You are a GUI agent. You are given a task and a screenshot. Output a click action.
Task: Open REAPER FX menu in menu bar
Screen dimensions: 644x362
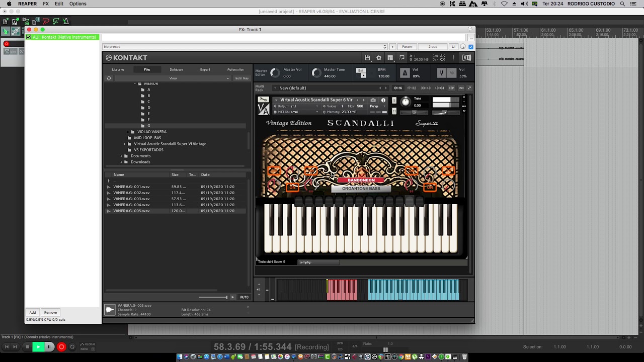click(46, 4)
